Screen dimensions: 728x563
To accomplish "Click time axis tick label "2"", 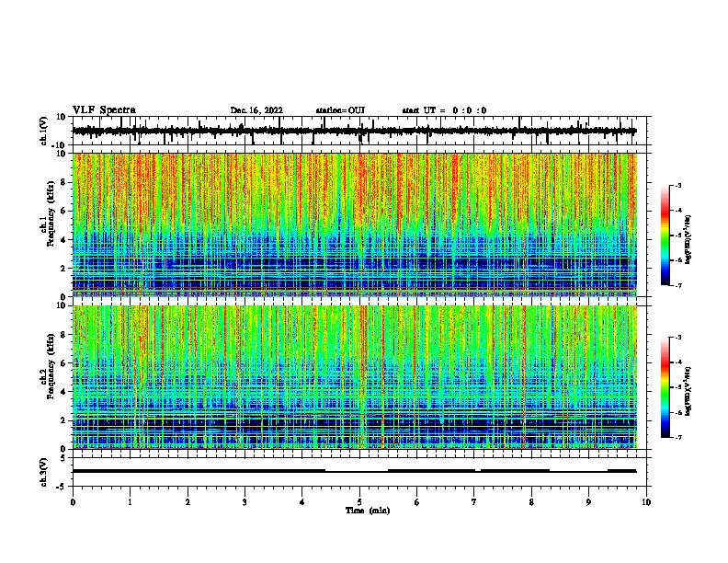I will point(188,502).
